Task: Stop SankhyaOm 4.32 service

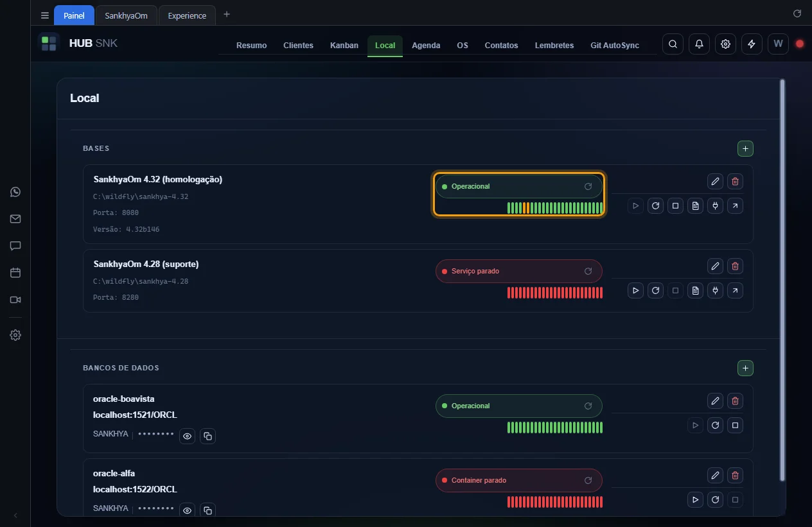Action: tap(675, 206)
